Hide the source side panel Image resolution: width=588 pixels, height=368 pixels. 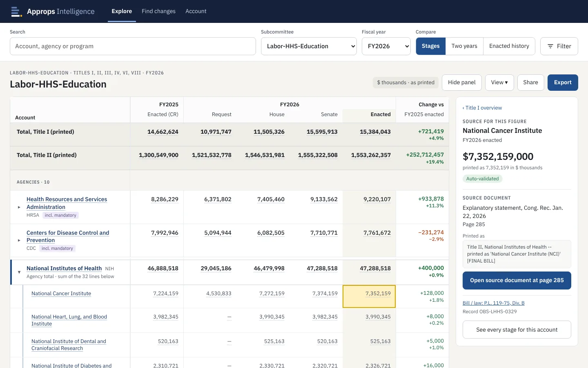pyautogui.click(x=462, y=83)
